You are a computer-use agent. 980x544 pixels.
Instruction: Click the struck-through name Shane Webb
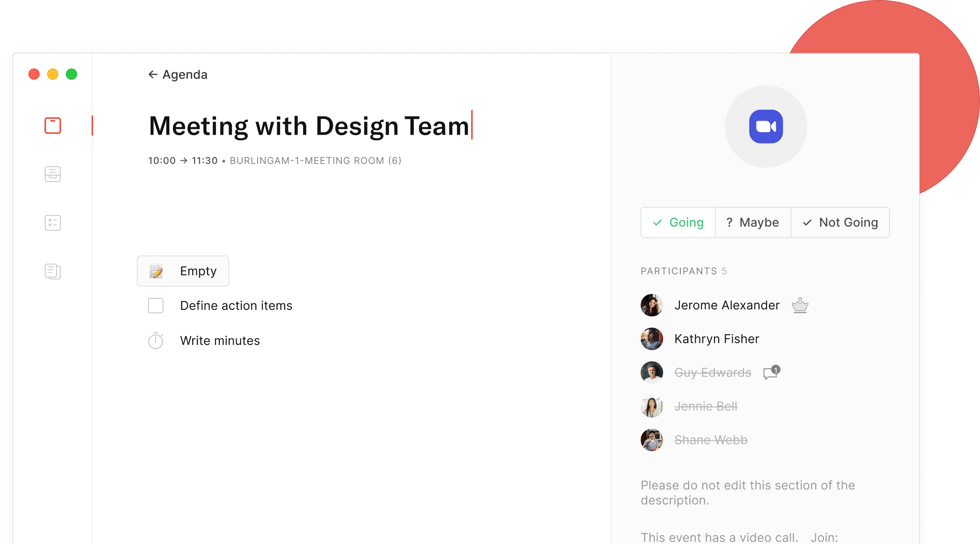(x=711, y=440)
